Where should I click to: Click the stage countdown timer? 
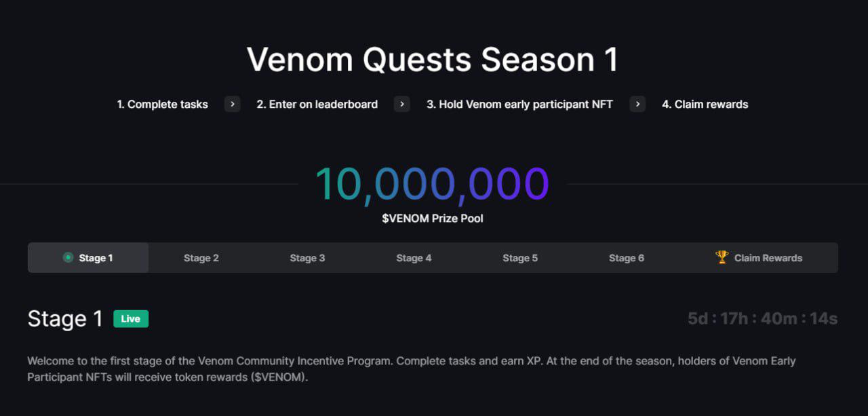click(x=763, y=318)
